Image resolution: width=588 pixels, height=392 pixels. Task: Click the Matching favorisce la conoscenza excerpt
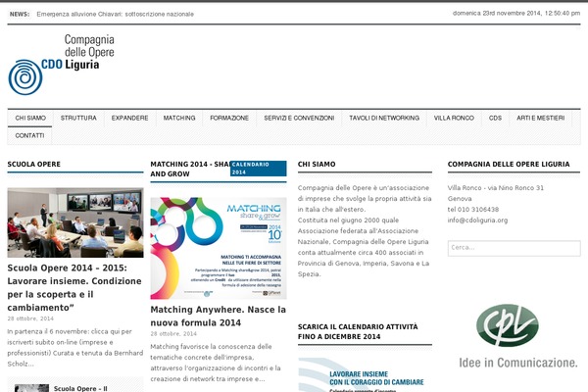216,363
